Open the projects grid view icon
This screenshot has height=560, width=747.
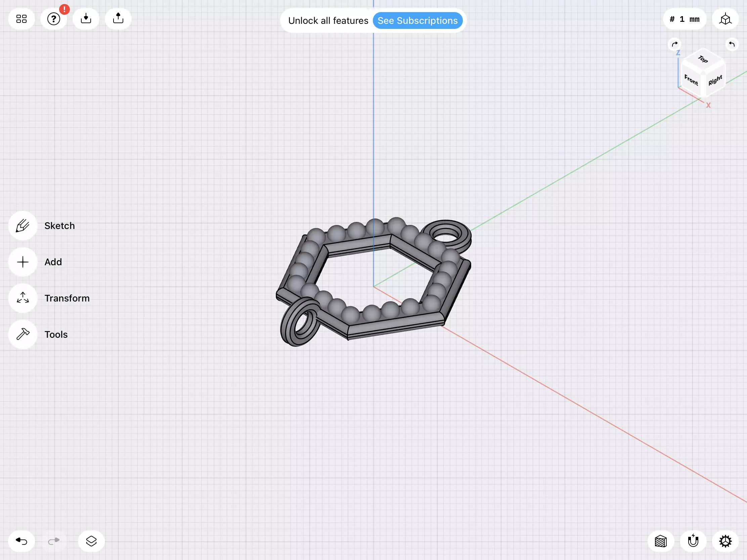coord(21,19)
